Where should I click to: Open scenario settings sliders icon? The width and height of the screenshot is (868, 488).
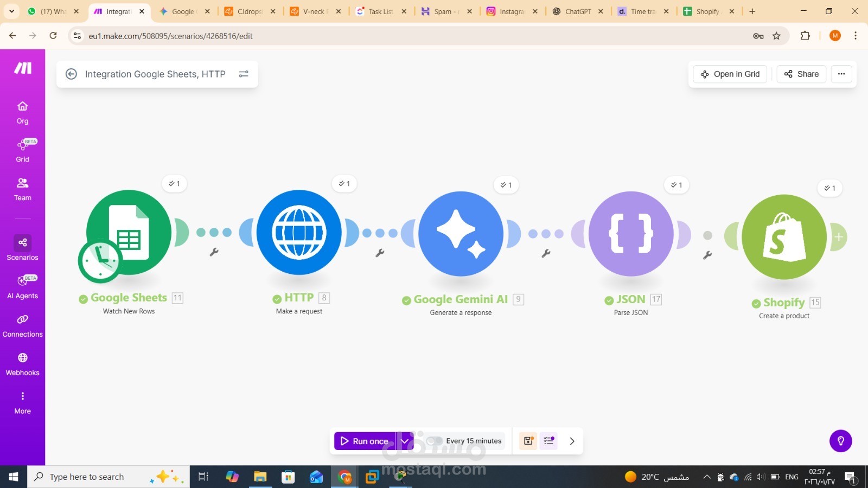(x=244, y=74)
